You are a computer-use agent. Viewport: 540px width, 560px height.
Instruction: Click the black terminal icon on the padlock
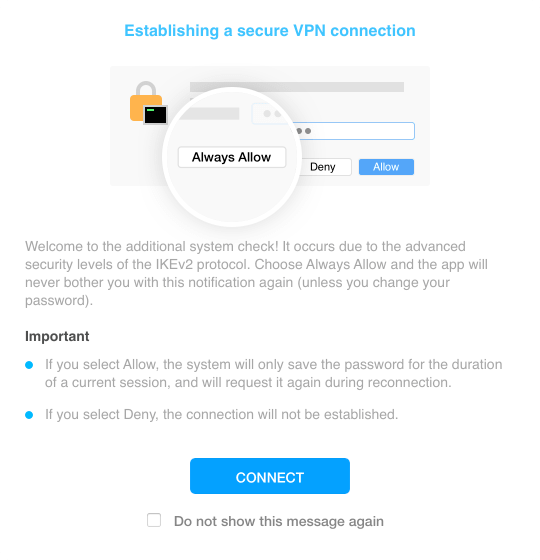coord(155,115)
